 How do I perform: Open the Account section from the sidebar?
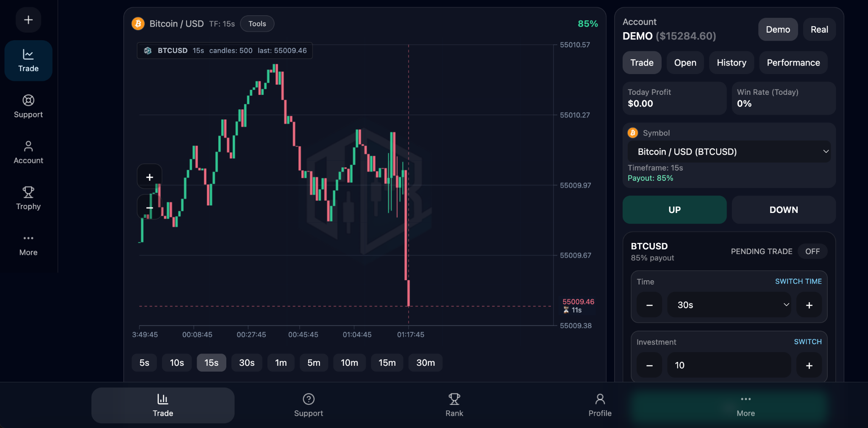28,152
